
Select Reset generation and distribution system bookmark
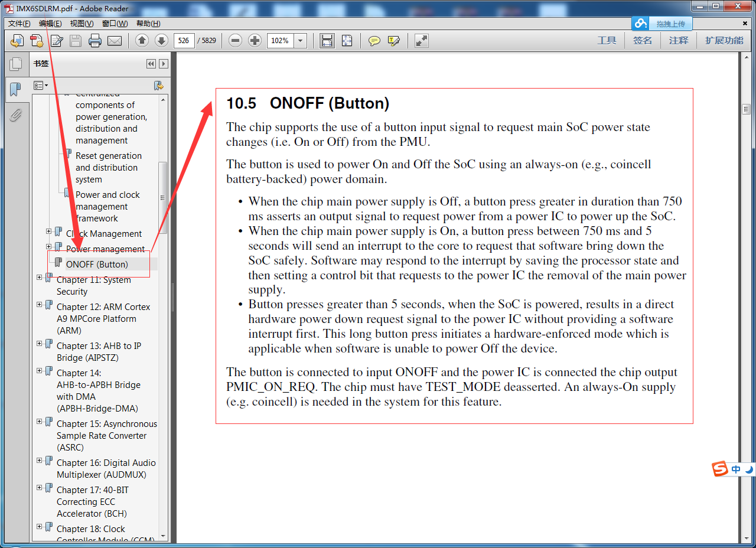click(x=109, y=168)
